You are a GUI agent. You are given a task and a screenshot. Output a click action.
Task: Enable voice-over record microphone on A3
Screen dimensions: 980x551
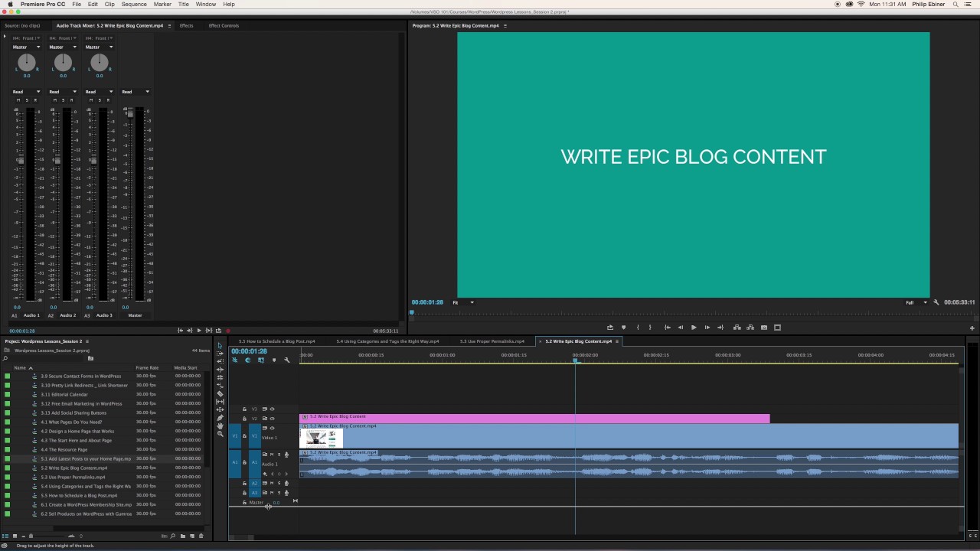coord(286,493)
